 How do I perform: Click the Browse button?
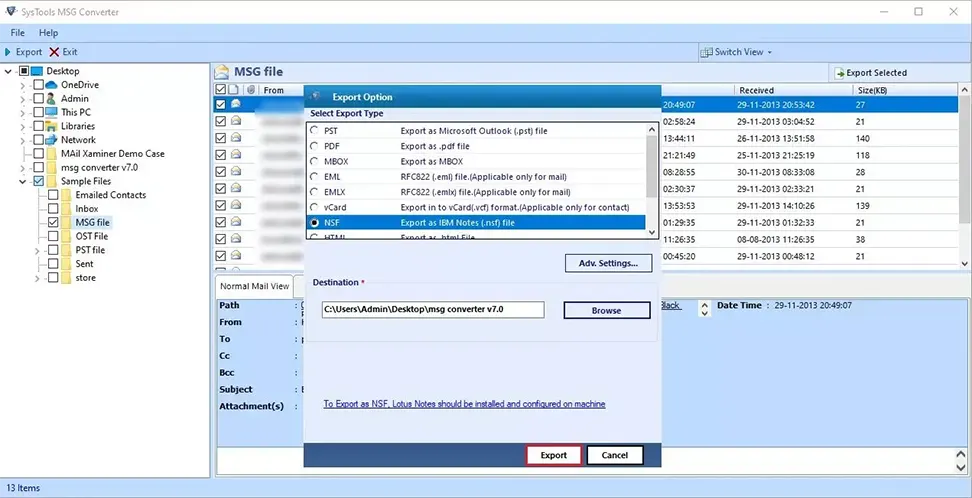(606, 311)
